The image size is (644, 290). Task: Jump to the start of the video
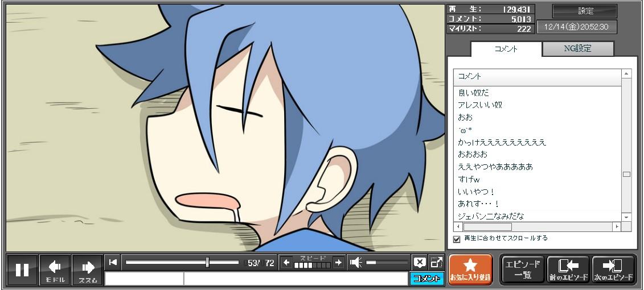[x=113, y=262]
